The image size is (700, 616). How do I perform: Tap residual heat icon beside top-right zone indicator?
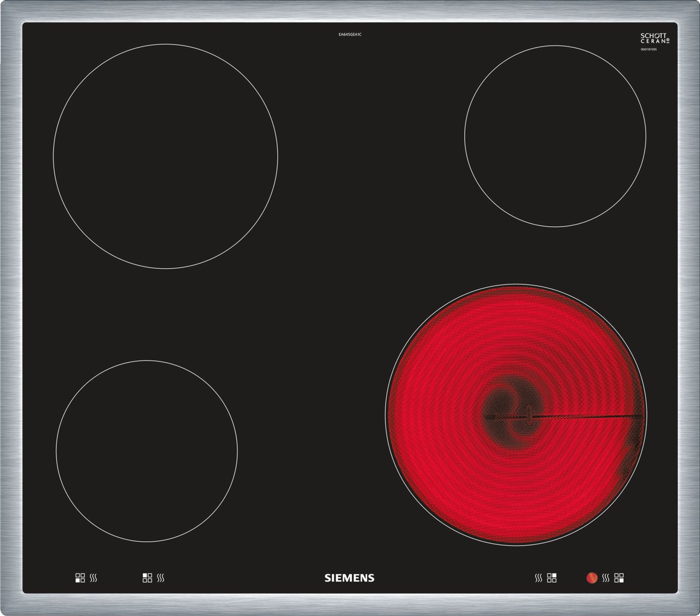pyautogui.click(x=539, y=578)
